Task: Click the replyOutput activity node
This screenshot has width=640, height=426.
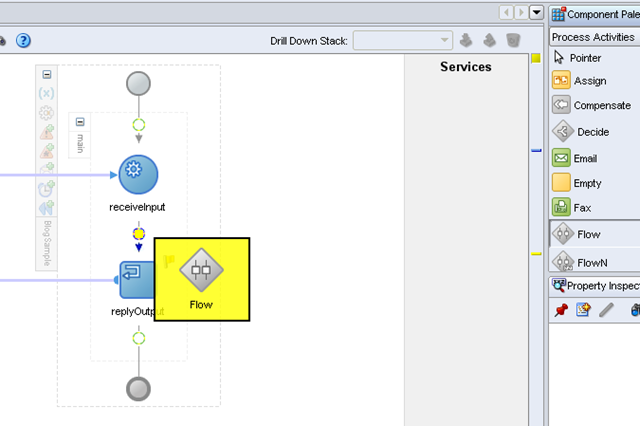Action: click(137, 280)
